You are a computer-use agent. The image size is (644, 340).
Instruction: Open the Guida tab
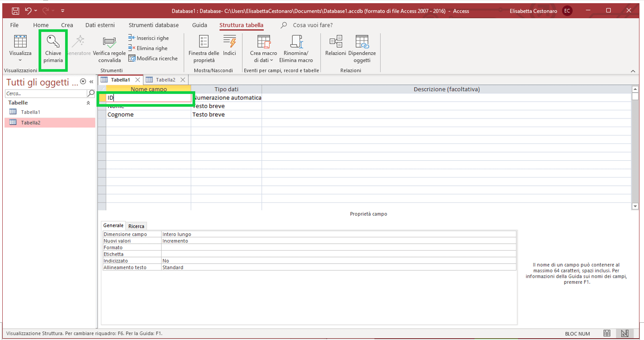[x=199, y=25]
